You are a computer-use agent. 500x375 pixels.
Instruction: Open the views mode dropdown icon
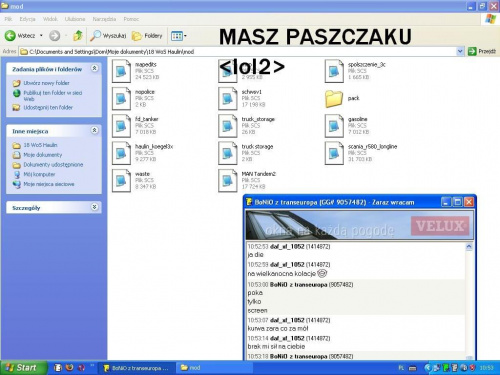[179, 36]
